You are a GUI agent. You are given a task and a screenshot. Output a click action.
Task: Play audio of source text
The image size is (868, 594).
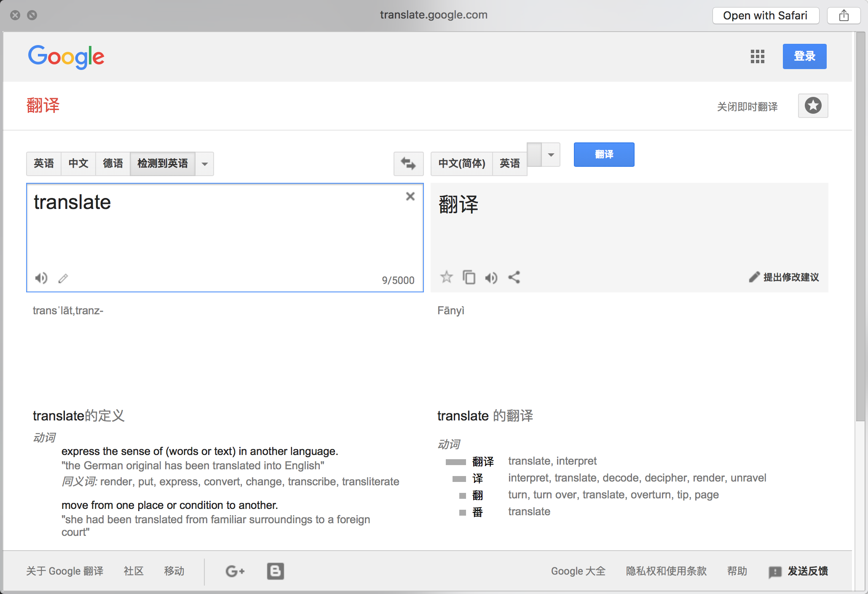click(x=41, y=278)
